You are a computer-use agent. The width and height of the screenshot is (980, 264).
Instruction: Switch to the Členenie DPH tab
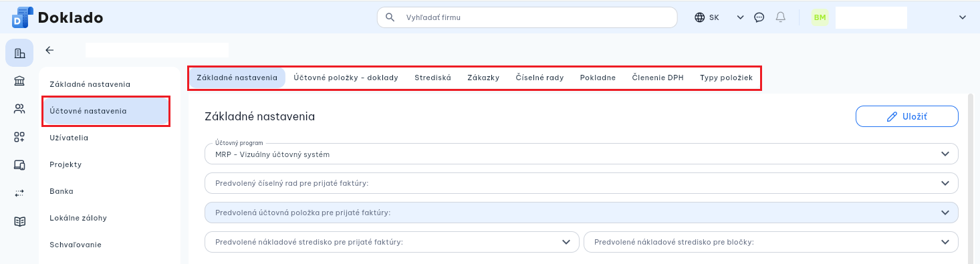[x=658, y=78]
